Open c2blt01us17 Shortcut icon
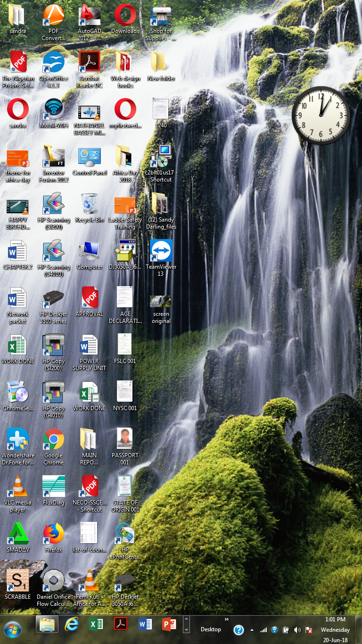This screenshot has width=362, height=644. point(161,157)
